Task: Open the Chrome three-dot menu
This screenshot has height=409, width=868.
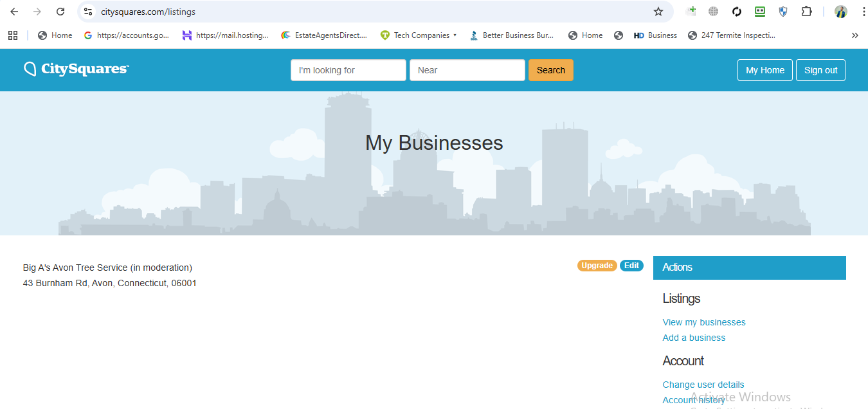Action: click(863, 12)
